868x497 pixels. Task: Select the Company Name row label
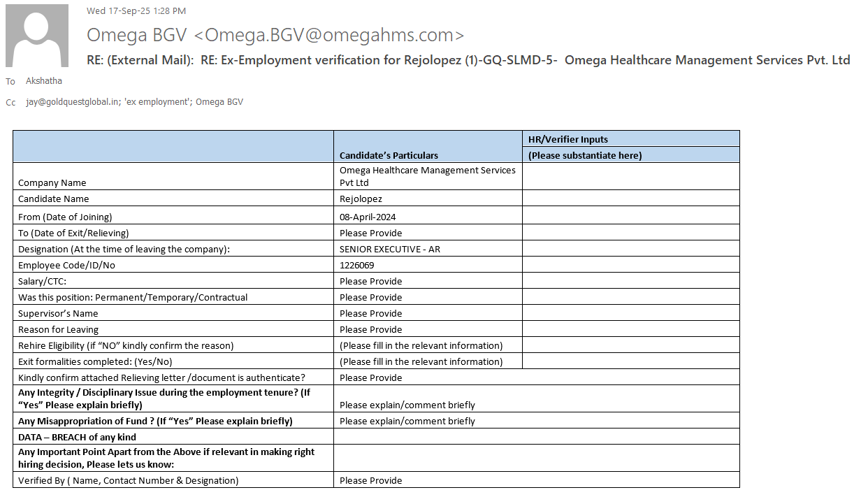(52, 182)
